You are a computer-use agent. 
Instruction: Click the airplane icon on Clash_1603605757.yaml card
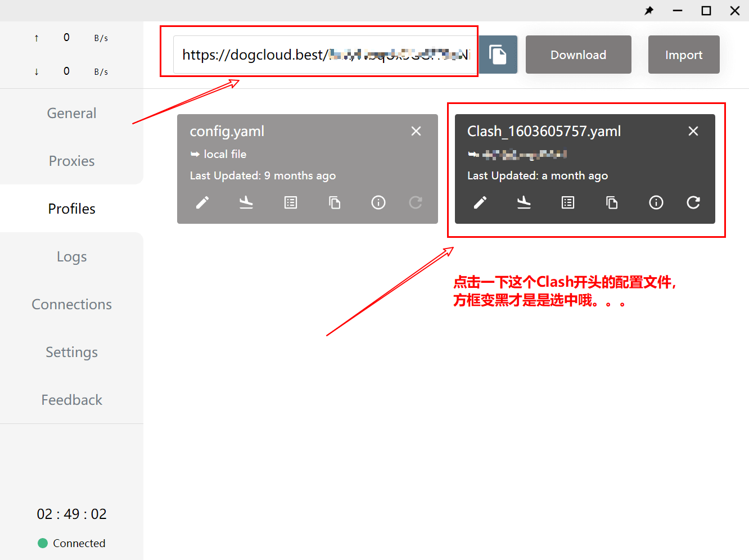coord(524,202)
